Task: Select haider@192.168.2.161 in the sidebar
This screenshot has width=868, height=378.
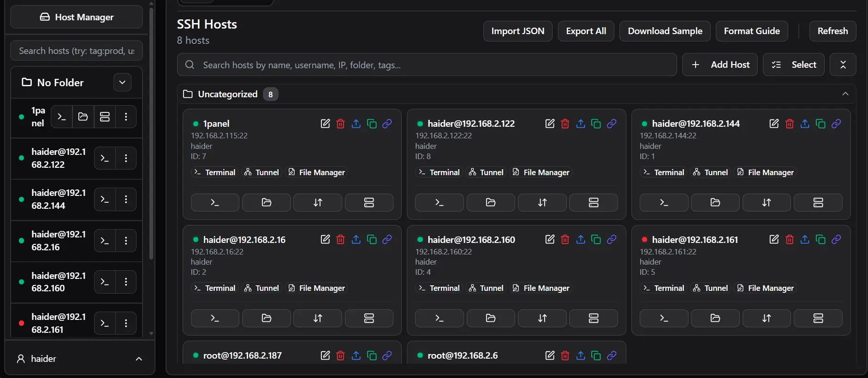Action: pos(58,323)
